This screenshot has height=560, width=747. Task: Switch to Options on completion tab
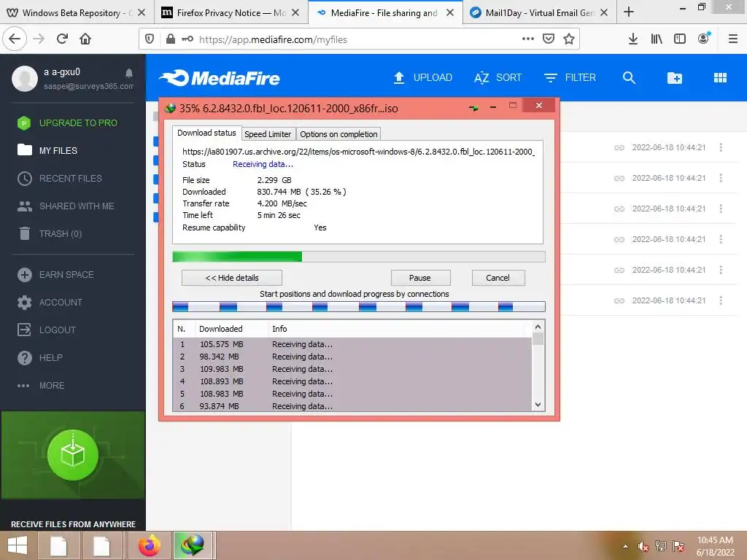pos(338,134)
